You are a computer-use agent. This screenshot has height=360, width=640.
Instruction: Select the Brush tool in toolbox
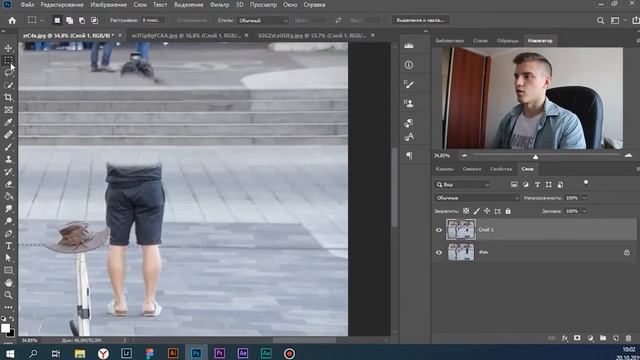pyautogui.click(x=8, y=147)
